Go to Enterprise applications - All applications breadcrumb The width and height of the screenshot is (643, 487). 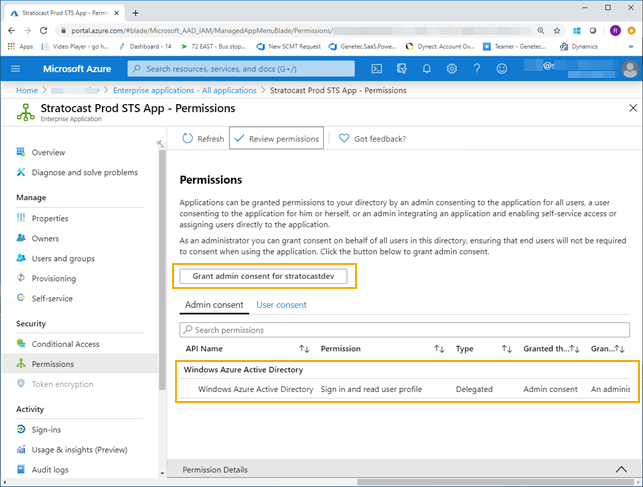point(185,90)
